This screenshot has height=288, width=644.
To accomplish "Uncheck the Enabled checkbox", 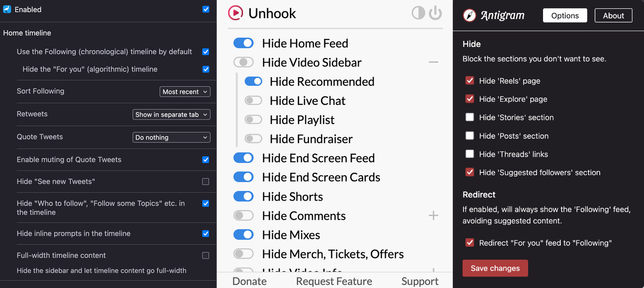I will click(206, 9).
